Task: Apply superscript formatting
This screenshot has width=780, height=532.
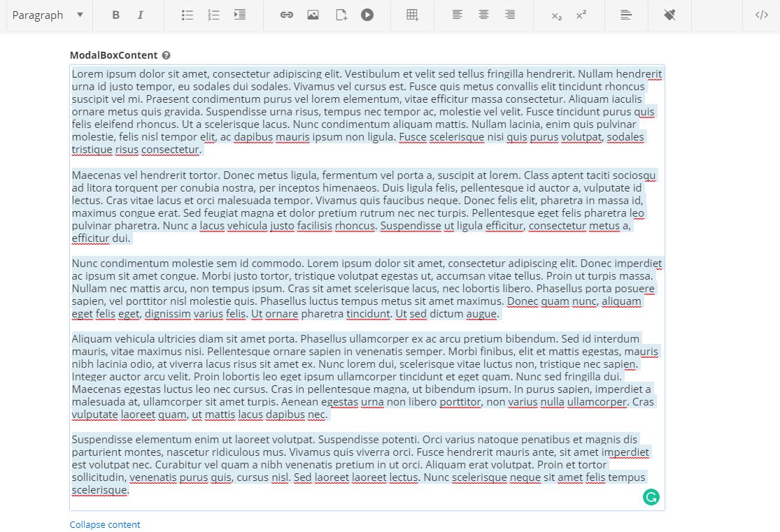Action: click(x=581, y=15)
